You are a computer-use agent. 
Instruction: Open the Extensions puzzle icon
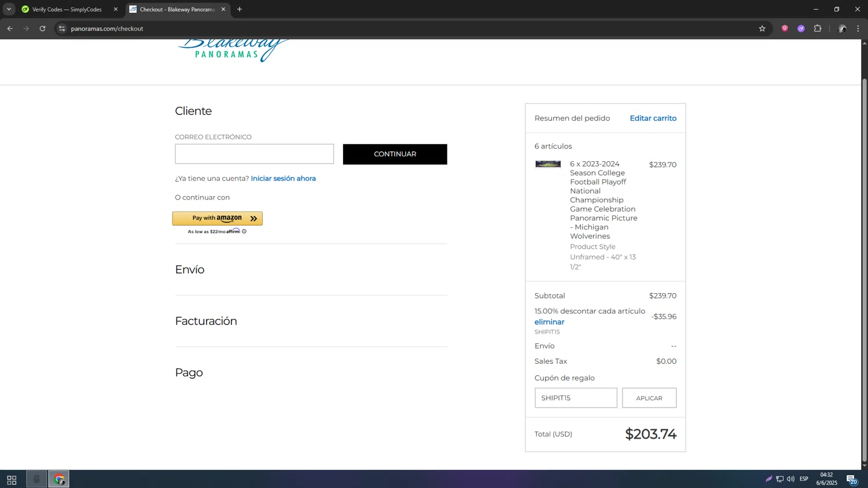[818, 28]
